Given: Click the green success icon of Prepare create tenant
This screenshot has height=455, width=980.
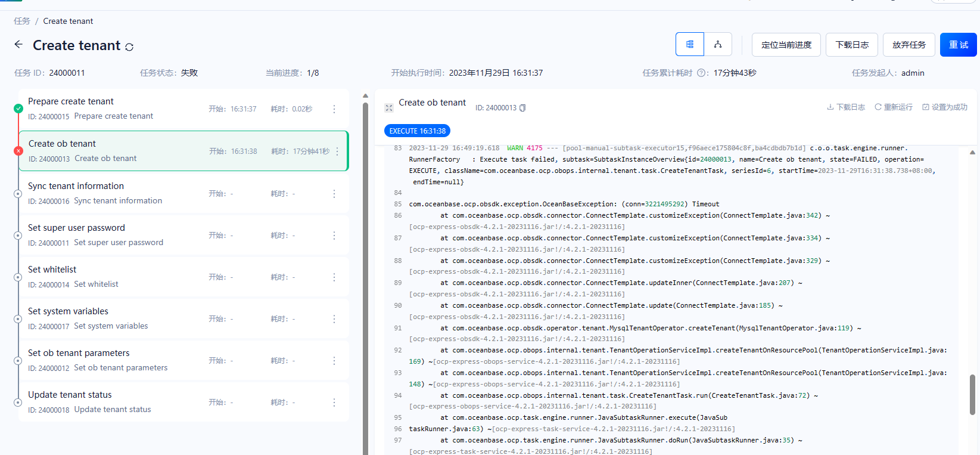Looking at the screenshot, I should pos(18,109).
